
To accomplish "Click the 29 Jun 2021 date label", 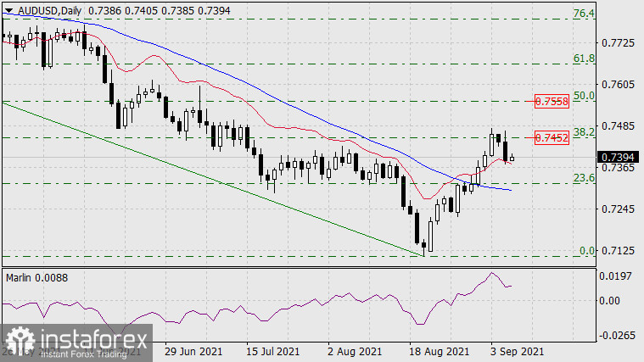I will (x=194, y=350).
